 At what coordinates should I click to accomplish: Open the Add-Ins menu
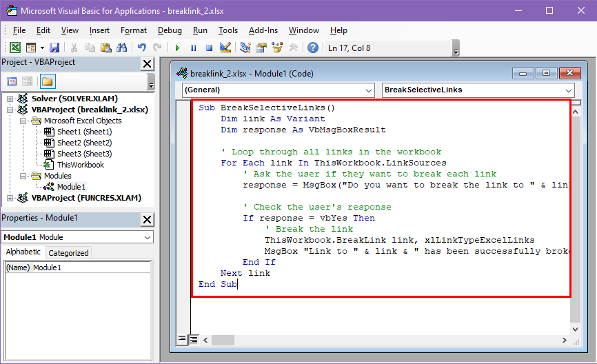(263, 30)
